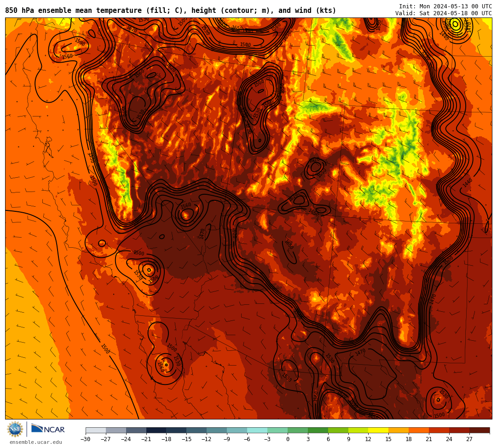Pick the medium green swatch between 0 and 3
The height and width of the screenshot is (448, 497).
click(298, 430)
